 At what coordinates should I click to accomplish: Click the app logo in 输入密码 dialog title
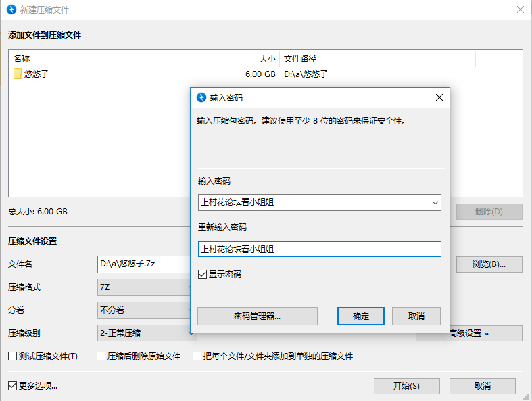[x=201, y=97]
